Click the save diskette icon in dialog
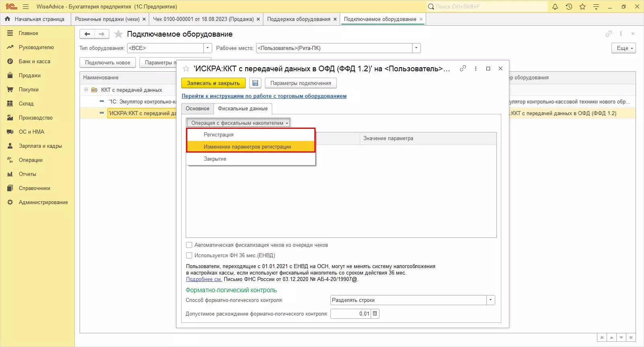The image size is (644, 347). tap(255, 83)
